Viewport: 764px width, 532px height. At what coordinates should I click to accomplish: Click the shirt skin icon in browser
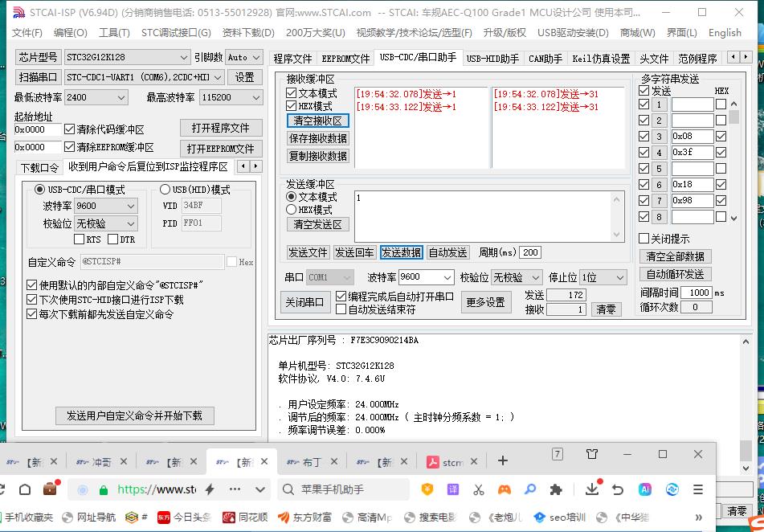[x=592, y=454]
